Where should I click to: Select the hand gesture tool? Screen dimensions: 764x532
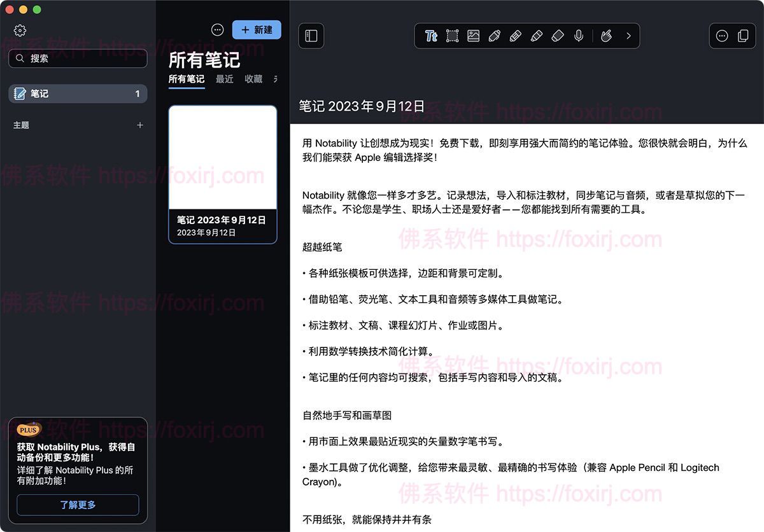tap(606, 36)
